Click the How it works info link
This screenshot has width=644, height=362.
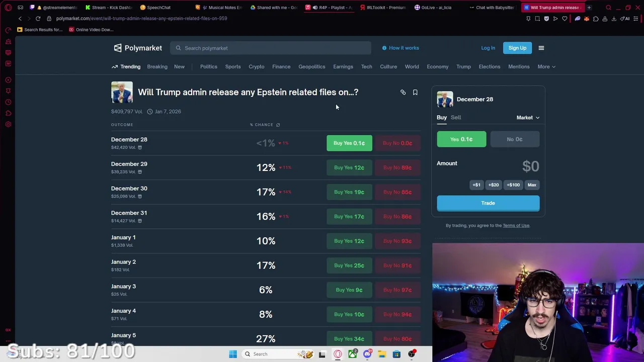click(x=400, y=48)
